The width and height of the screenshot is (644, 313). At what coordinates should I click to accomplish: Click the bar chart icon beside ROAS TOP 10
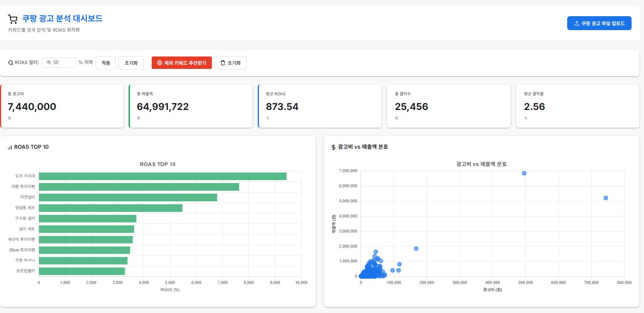tap(10, 147)
